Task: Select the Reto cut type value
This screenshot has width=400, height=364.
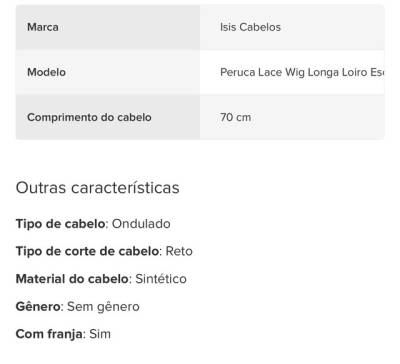Action: pos(179,251)
